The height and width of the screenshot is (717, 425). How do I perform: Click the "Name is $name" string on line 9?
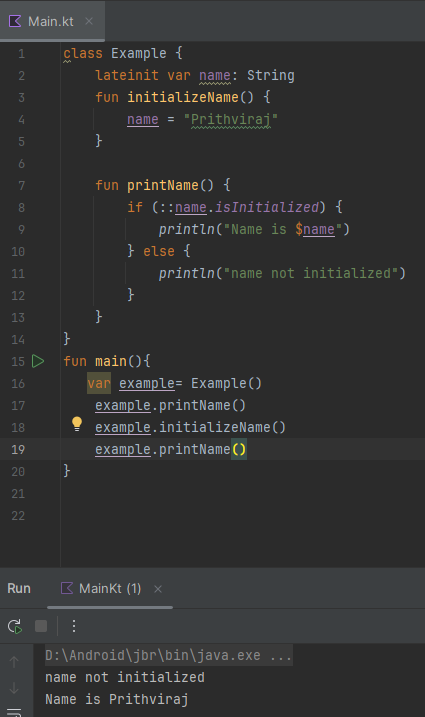click(x=282, y=229)
